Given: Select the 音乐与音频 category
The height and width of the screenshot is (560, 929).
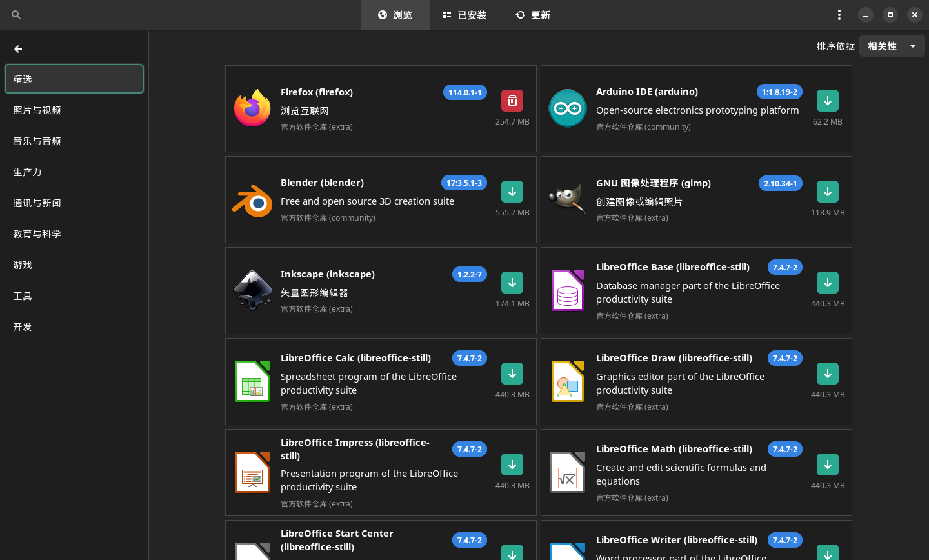Looking at the screenshot, I should 74,141.
